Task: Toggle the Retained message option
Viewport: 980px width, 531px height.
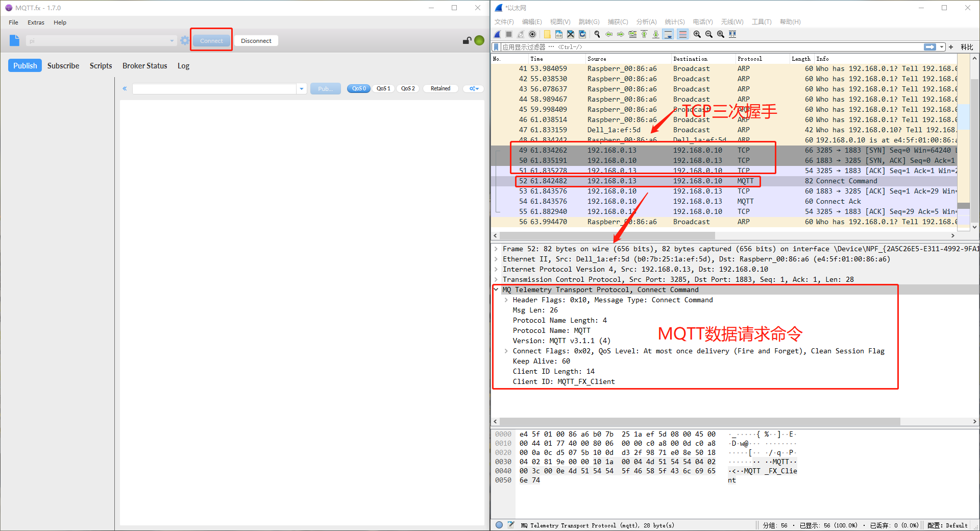Action: pos(440,88)
